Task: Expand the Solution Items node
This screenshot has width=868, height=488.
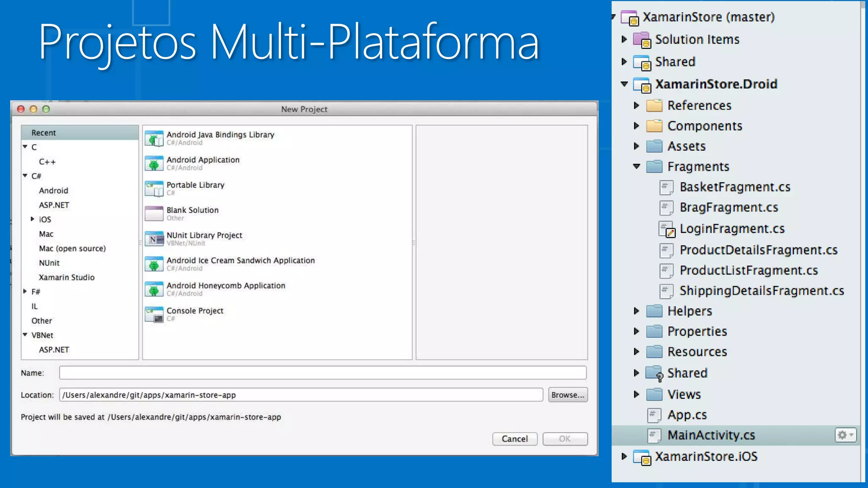Action: pyautogui.click(x=624, y=39)
